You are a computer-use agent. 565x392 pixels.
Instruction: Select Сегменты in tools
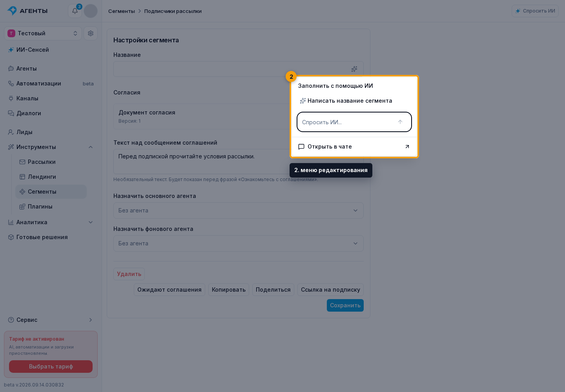[51, 192]
